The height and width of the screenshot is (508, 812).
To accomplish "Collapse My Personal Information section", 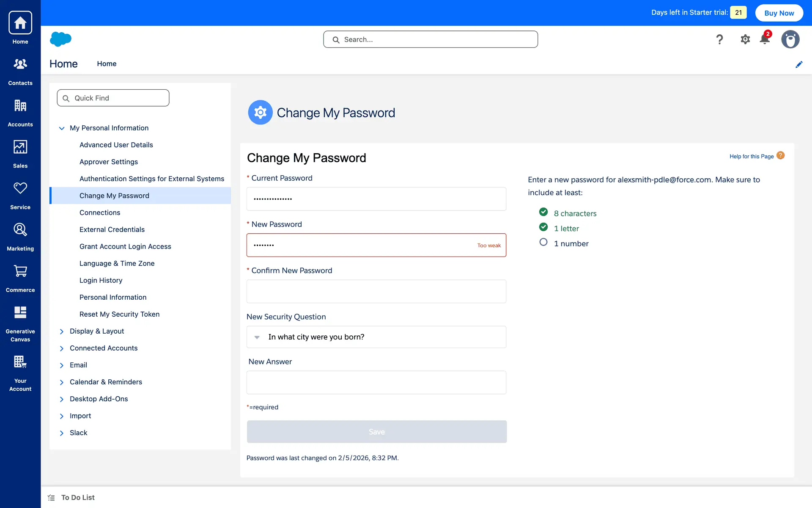I will [62, 128].
